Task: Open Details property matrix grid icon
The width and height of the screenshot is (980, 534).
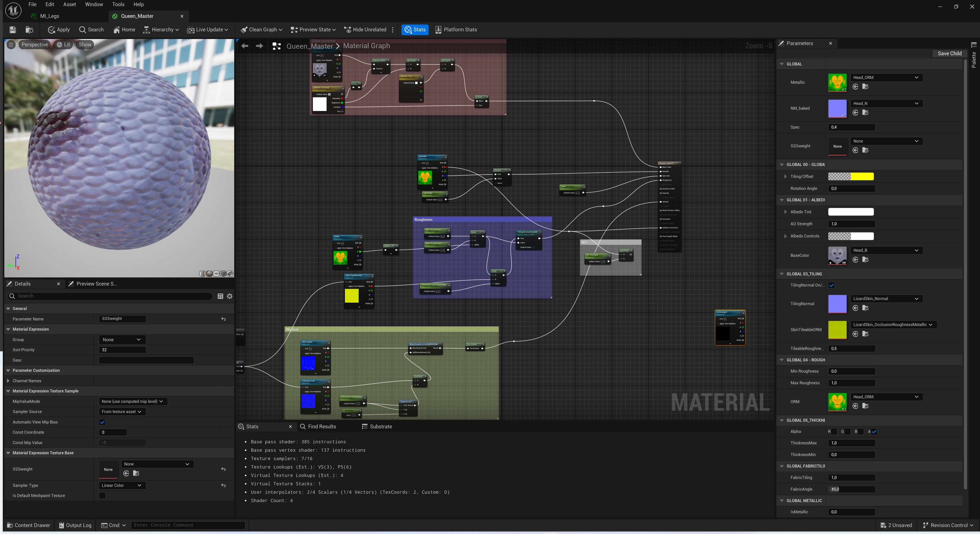Action: [220, 296]
